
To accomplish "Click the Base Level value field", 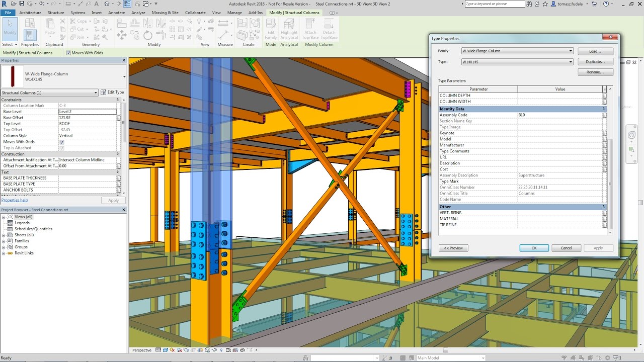I will [x=88, y=112].
